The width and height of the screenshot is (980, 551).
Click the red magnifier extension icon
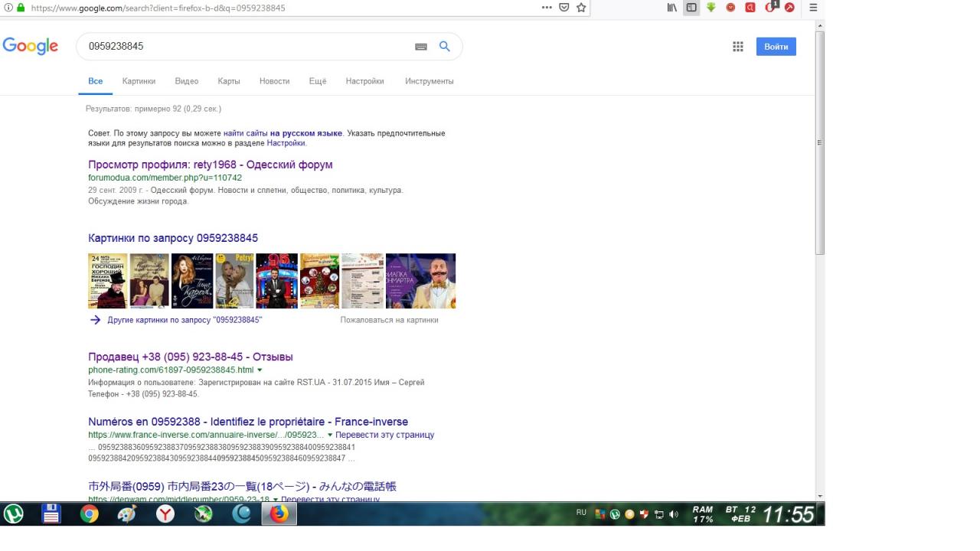[750, 8]
